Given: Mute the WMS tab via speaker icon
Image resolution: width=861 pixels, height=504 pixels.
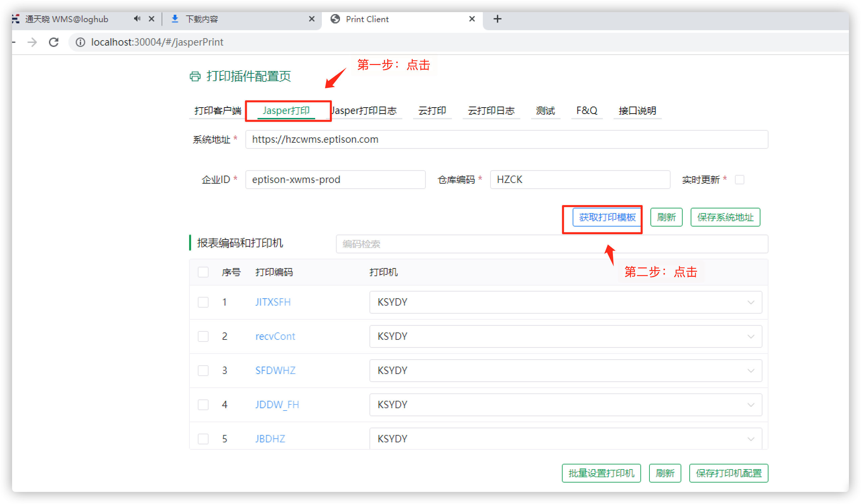Looking at the screenshot, I should click(x=137, y=19).
